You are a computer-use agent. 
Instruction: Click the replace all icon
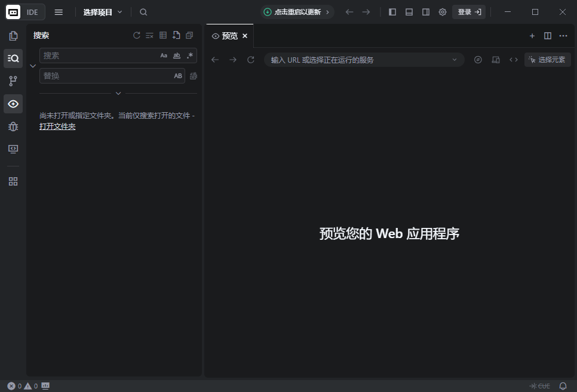click(193, 76)
